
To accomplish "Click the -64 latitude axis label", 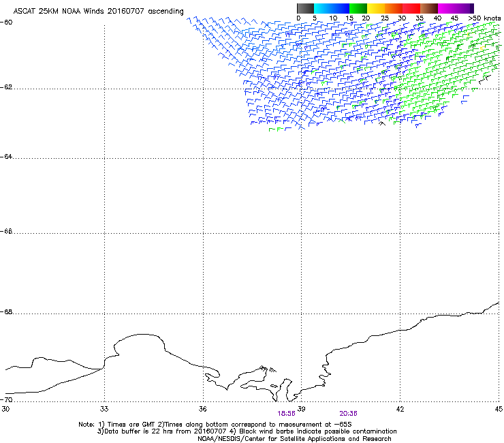I will (6, 157).
